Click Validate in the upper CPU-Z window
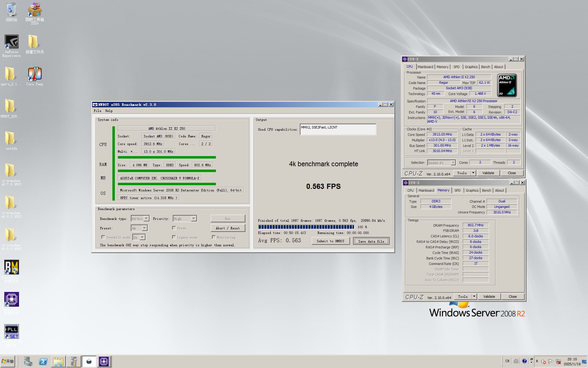 tap(488, 173)
